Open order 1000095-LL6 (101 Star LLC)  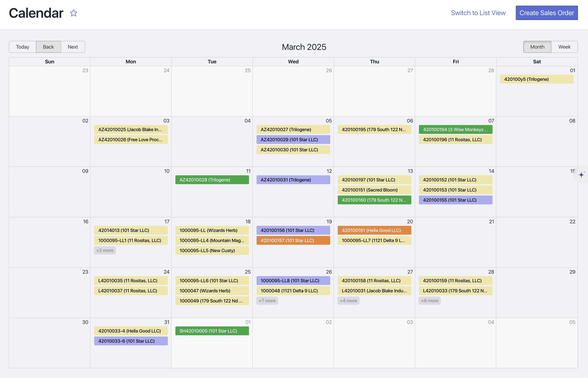pyautogui.click(x=212, y=281)
